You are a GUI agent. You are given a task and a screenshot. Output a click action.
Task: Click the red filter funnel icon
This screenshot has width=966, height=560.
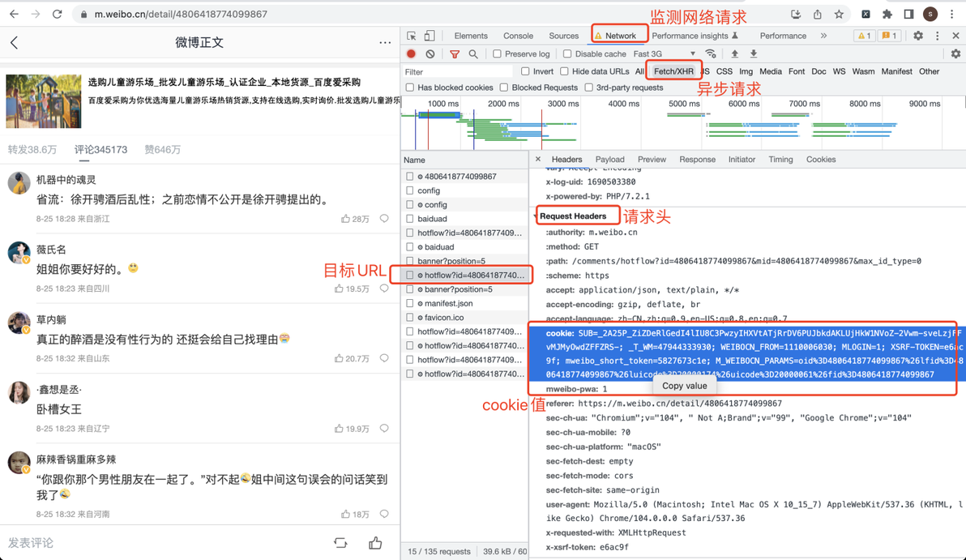click(455, 54)
